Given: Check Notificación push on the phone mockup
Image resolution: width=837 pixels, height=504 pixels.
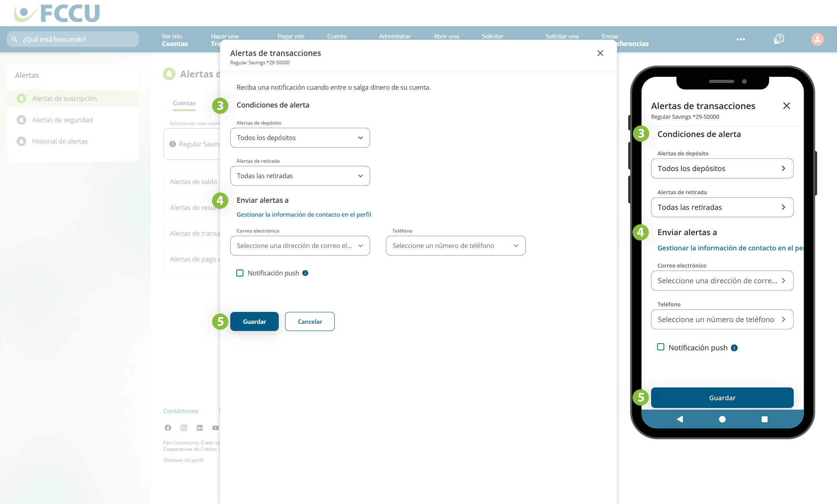Looking at the screenshot, I should pos(661,347).
